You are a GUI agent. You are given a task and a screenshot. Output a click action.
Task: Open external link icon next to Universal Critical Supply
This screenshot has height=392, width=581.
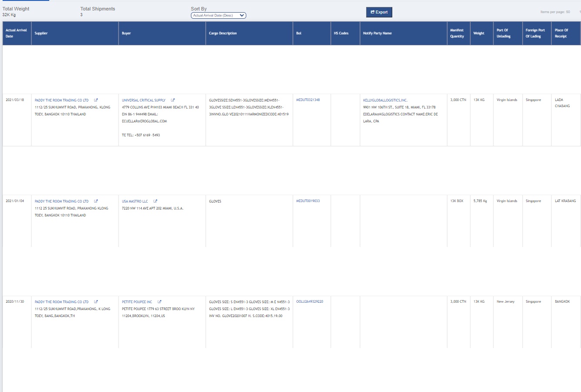tap(173, 100)
